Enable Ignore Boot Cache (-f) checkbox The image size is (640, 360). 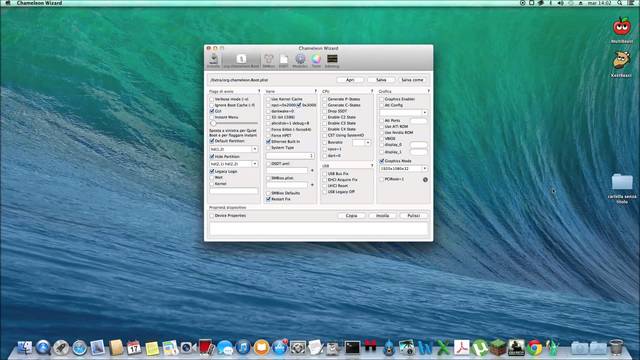[212, 105]
